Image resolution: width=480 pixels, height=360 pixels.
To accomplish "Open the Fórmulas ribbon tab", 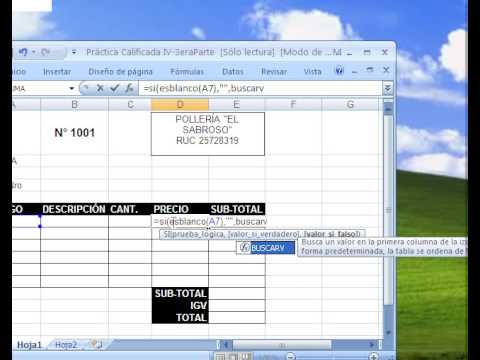I will coord(187,72).
